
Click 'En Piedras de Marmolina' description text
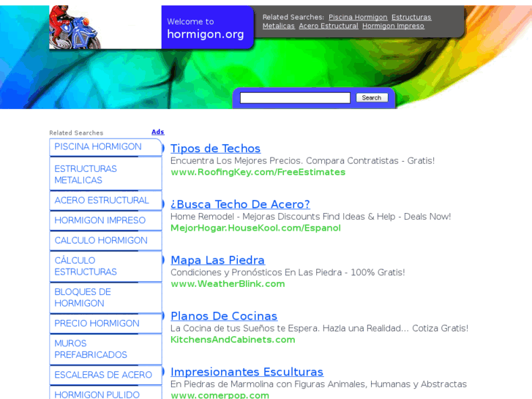click(x=318, y=384)
